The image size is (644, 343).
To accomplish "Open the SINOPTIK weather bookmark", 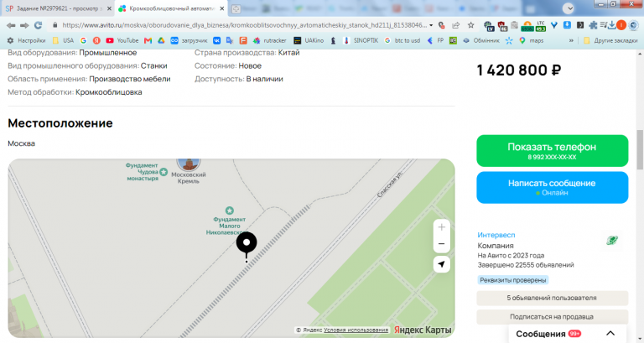I will click(361, 40).
